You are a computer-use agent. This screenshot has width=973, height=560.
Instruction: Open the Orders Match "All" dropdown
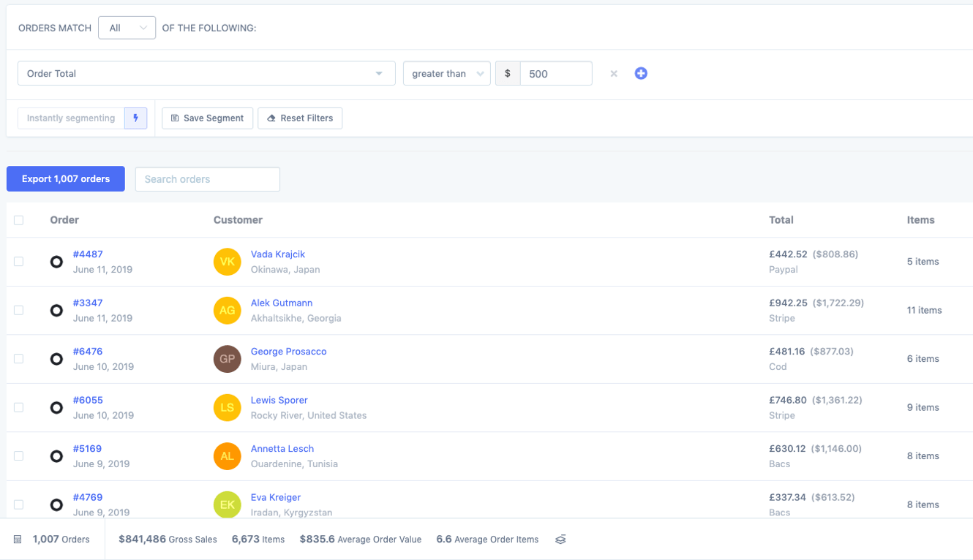click(x=127, y=27)
